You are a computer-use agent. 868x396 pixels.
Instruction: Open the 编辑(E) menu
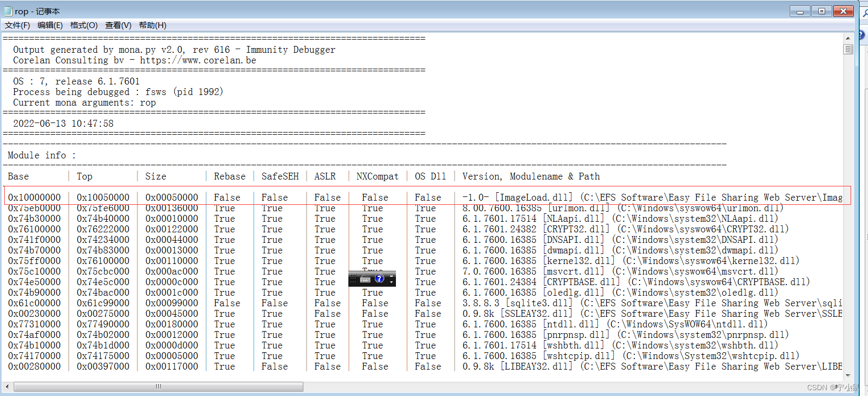click(50, 25)
